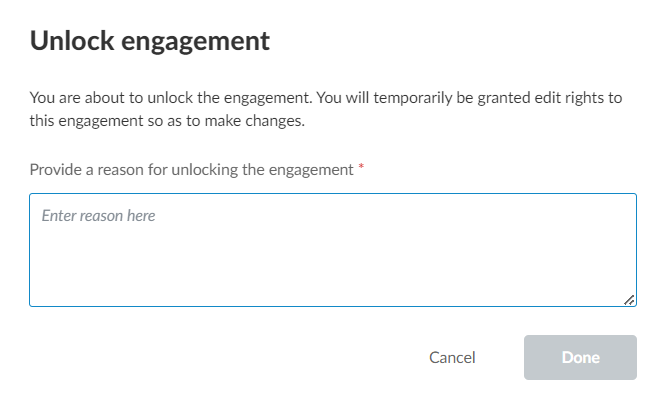Screen dimensions: 669x405
Task: Click the Cancel button
Action: (452, 357)
